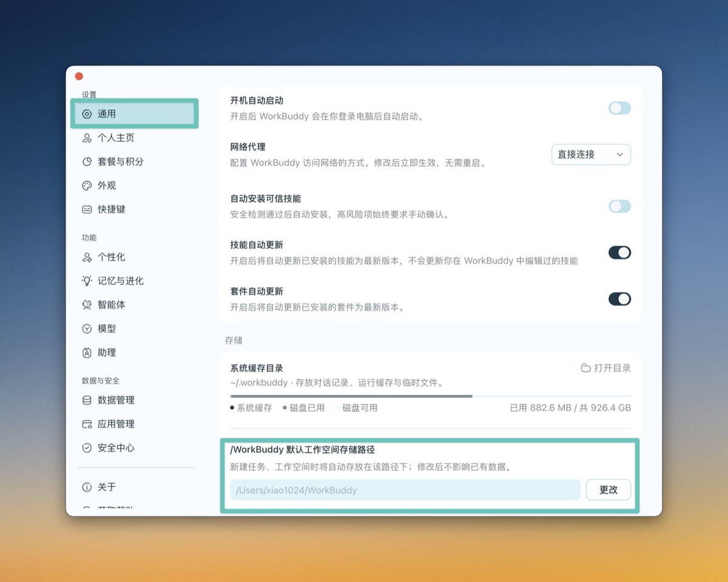Click the 数据管理 database icon
Viewport: 728px width, 582px height.
87,401
